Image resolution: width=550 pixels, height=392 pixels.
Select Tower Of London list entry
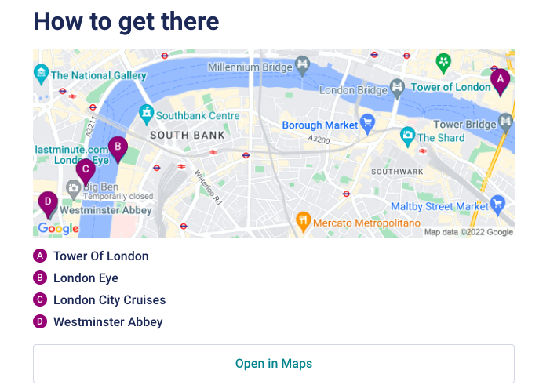pos(100,256)
